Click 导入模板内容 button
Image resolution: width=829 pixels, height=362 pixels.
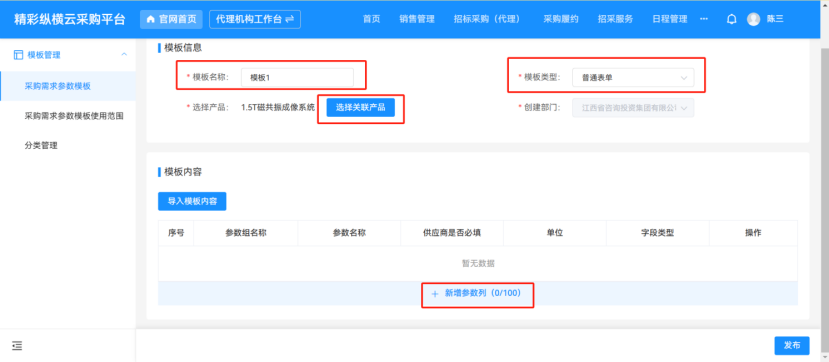click(192, 201)
